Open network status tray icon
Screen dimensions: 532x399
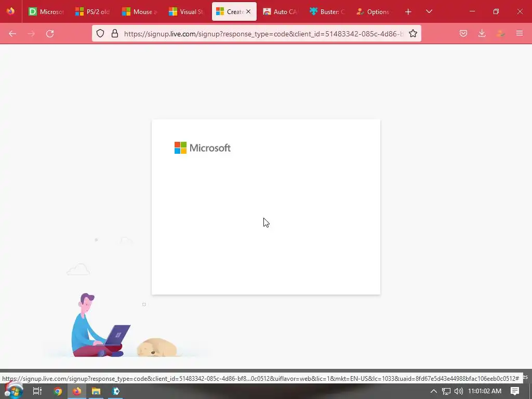click(x=446, y=391)
